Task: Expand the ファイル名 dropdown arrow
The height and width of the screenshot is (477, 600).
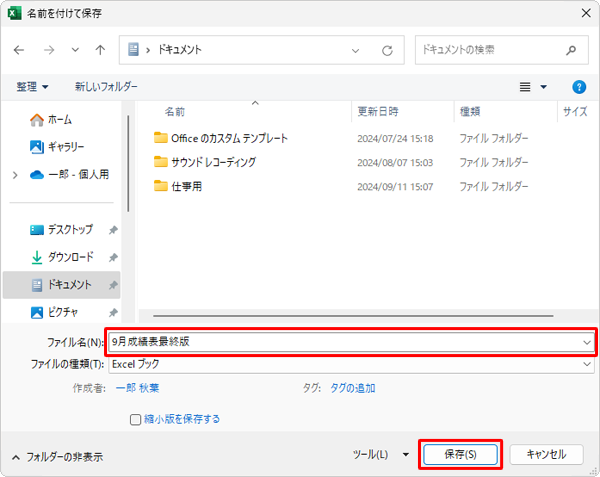Action: pos(587,342)
